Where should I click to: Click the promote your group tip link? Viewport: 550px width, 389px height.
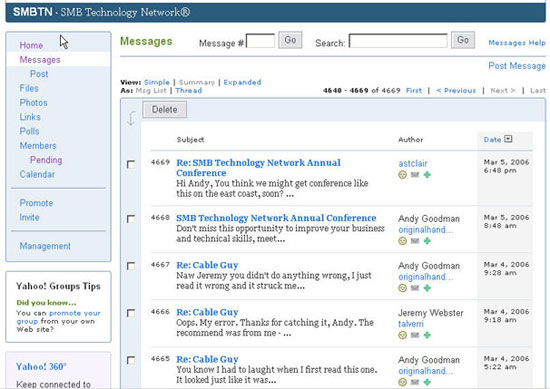pos(58,317)
